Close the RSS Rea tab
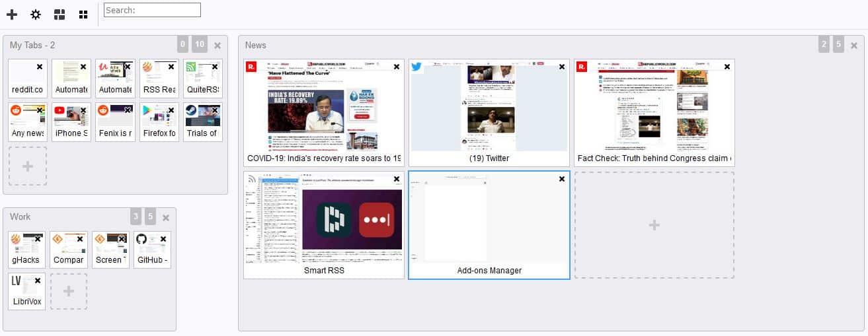Viewport: 868px width, 336px height. (x=171, y=67)
